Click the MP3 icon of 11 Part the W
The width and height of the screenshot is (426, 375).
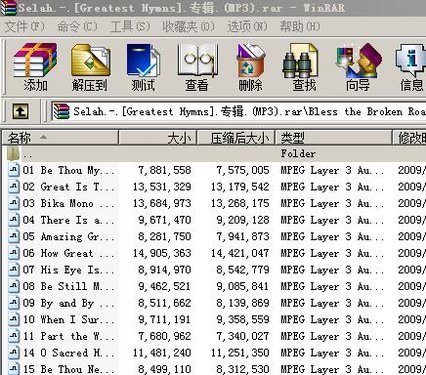click(x=14, y=336)
